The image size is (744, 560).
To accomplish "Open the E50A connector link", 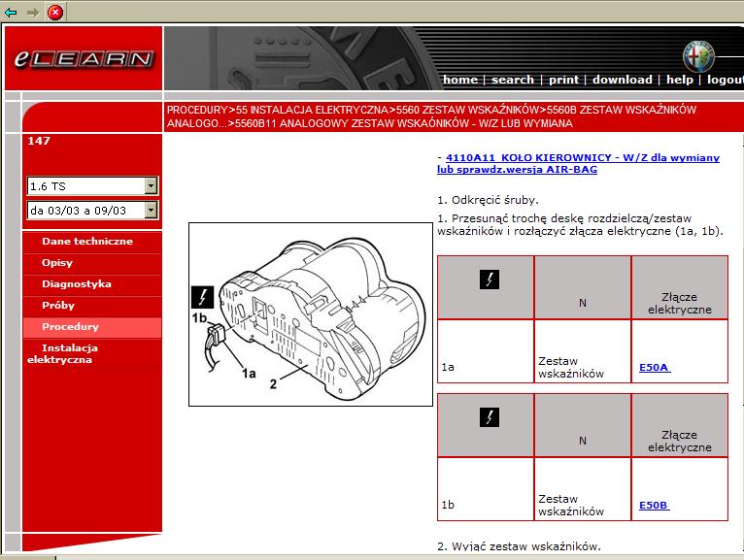I will (655, 367).
